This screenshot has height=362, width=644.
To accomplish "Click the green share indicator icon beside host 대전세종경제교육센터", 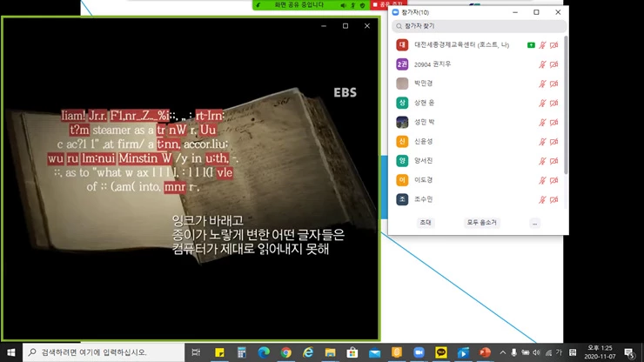I will [x=531, y=44].
